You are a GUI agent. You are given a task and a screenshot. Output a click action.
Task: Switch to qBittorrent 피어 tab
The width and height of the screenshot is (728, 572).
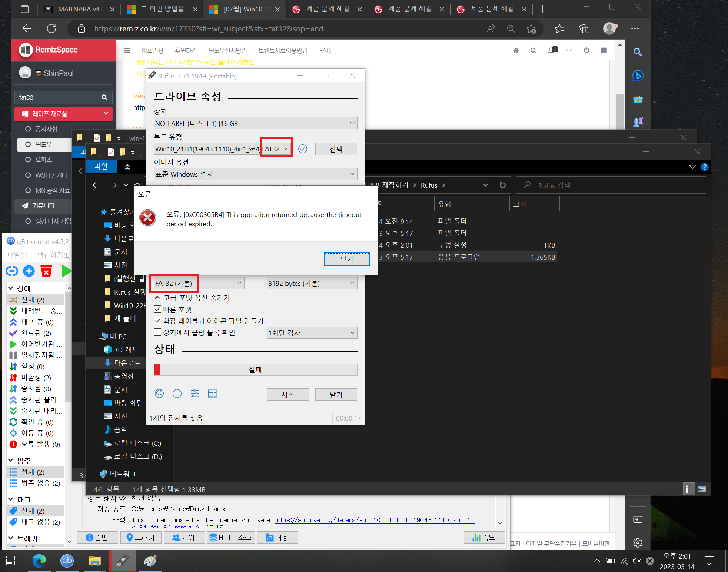pyautogui.click(x=184, y=537)
